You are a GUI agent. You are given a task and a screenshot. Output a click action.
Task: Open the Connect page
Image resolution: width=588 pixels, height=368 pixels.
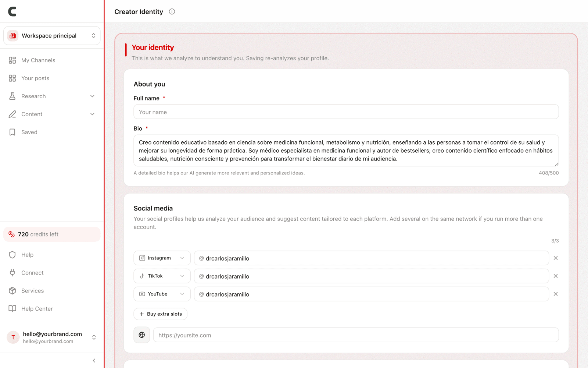coord(52,273)
